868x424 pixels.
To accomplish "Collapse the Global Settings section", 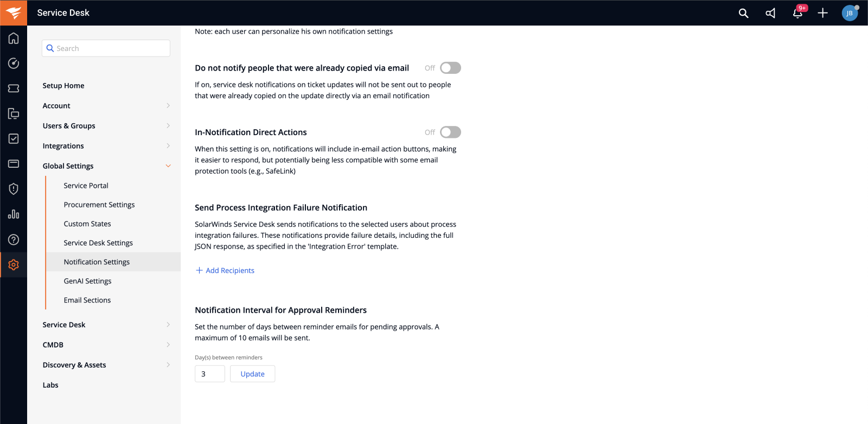I will coord(106,166).
